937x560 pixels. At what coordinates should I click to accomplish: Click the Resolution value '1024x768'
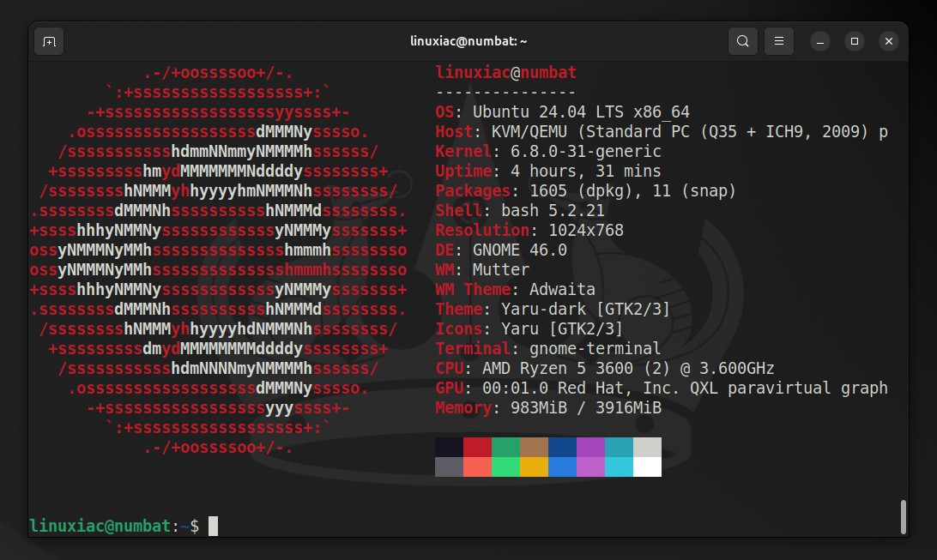[585, 231]
